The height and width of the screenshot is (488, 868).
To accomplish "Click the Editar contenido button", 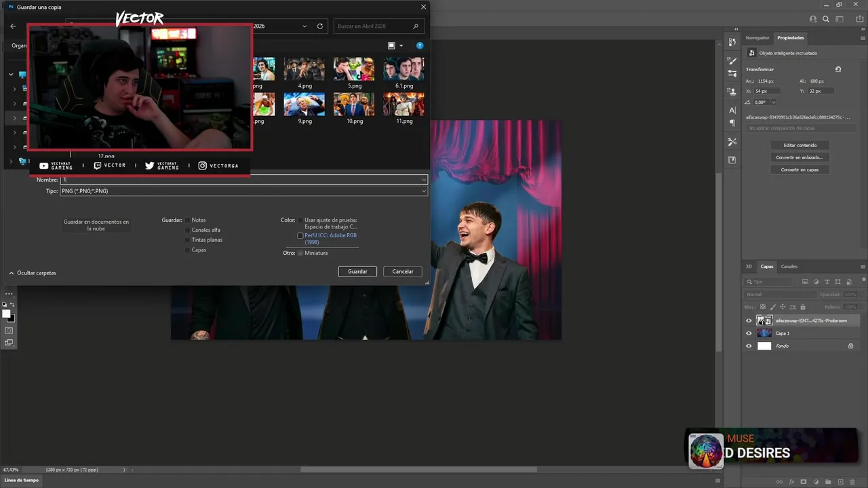I will [800, 145].
